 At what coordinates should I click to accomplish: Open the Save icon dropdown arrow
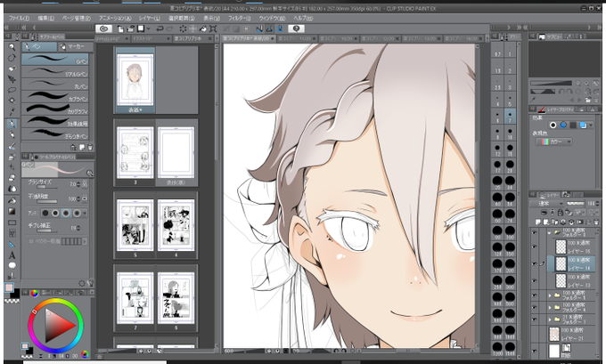coord(149,29)
